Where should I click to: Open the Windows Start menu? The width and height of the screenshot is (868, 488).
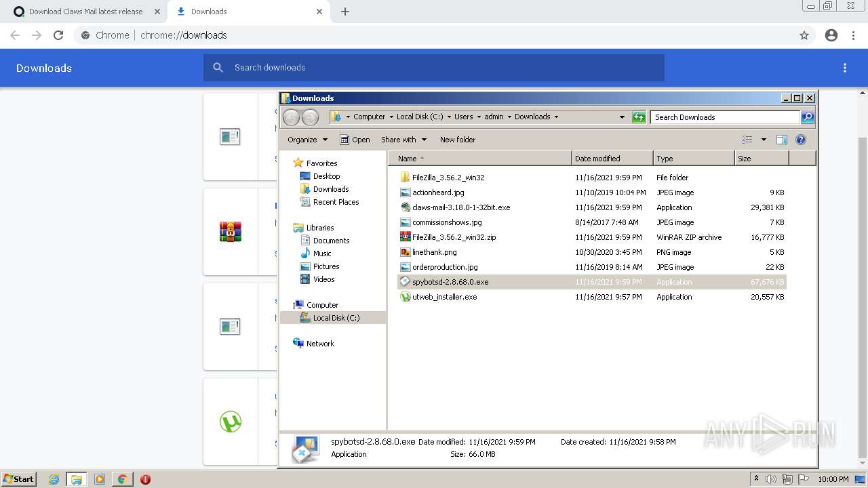[18, 479]
